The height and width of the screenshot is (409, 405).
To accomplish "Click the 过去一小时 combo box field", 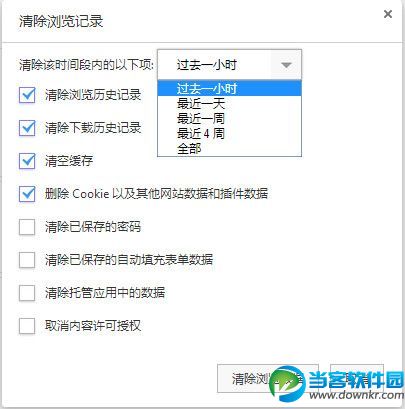I will [229, 65].
